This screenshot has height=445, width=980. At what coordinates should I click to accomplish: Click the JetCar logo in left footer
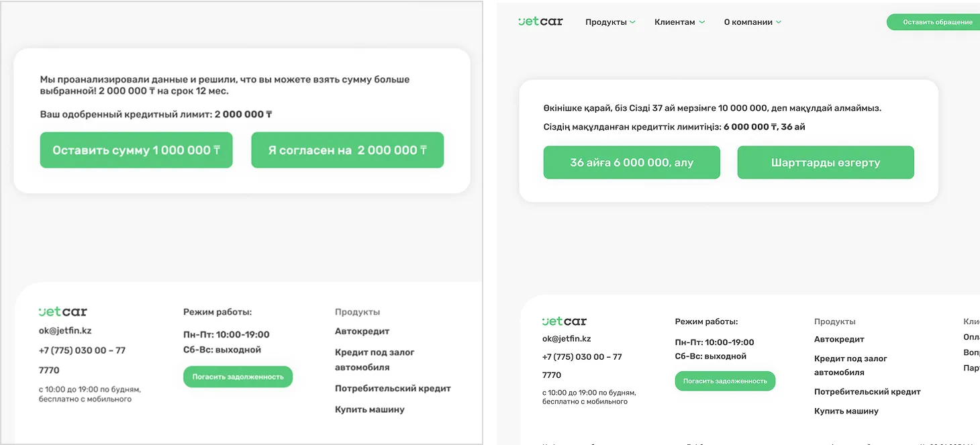pos(63,311)
